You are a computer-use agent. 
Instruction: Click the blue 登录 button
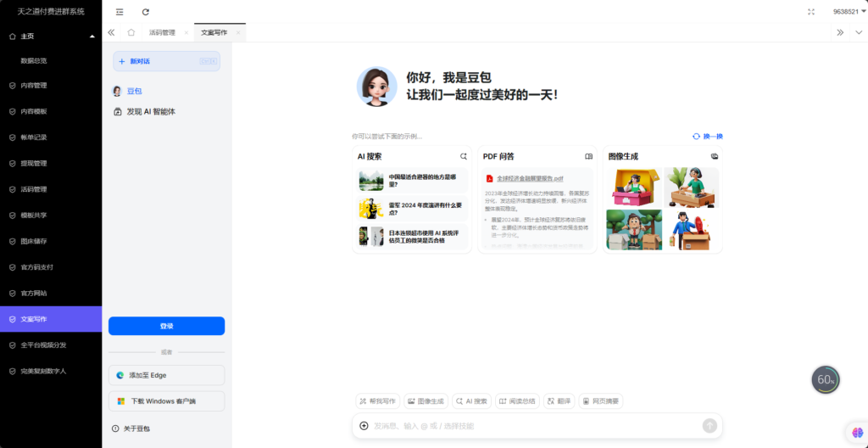(x=167, y=326)
